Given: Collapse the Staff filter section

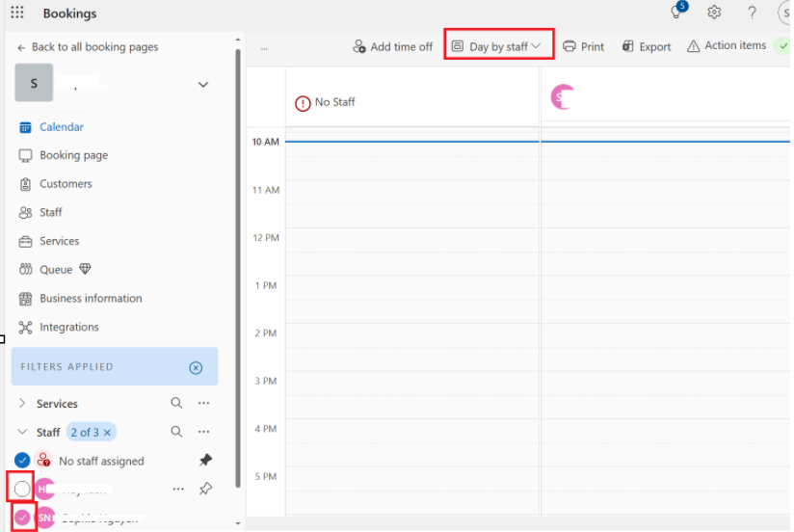Looking at the screenshot, I should (22, 432).
